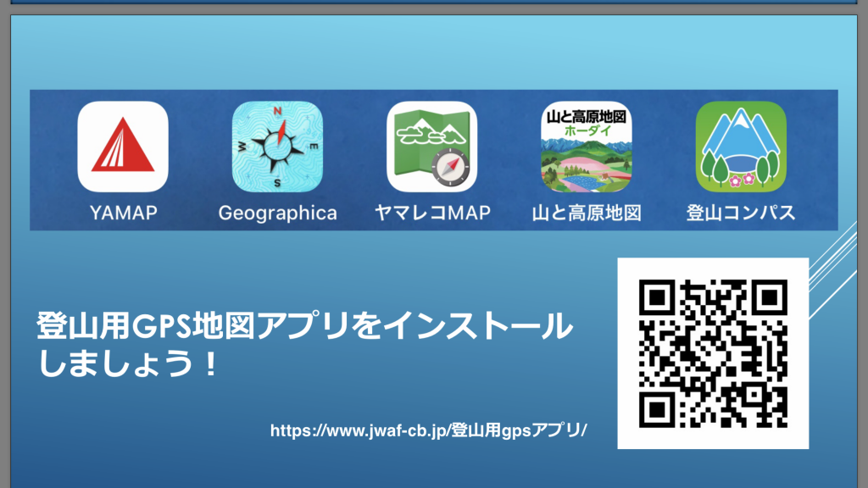
Task: Click the QR code image
Action: click(713, 353)
